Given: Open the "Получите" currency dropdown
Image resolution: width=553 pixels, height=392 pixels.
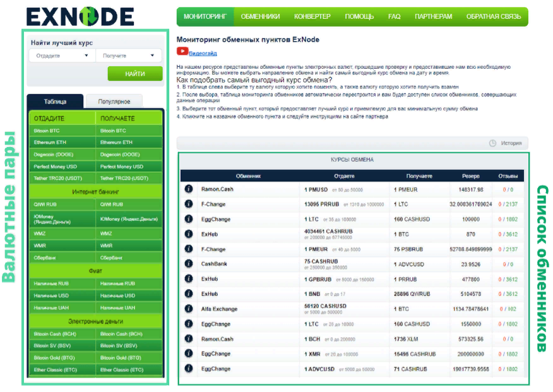Looking at the screenshot, I should (x=128, y=56).
